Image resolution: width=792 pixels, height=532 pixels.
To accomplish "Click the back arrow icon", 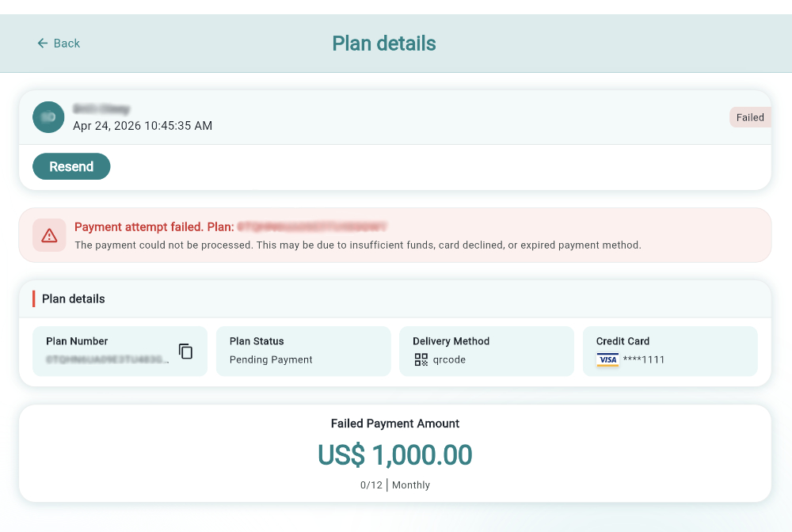I will tap(42, 44).
